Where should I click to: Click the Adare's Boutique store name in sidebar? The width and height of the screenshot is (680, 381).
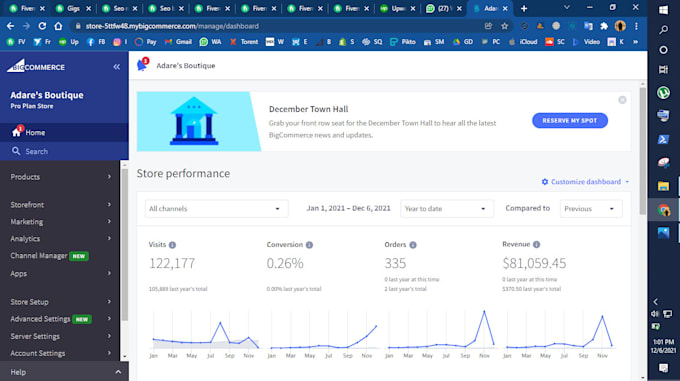47,95
